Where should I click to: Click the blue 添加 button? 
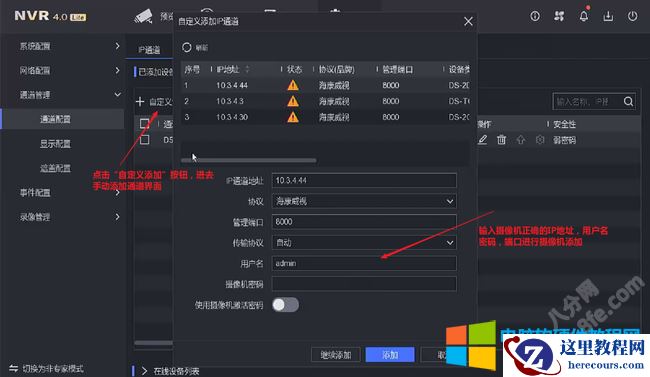(x=390, y=355)
